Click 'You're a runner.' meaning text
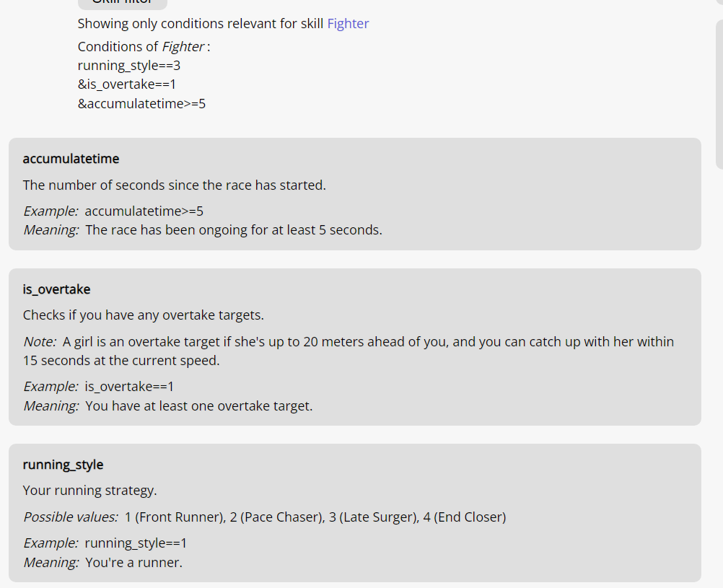 pyautogui.click(x=133, y=563)
